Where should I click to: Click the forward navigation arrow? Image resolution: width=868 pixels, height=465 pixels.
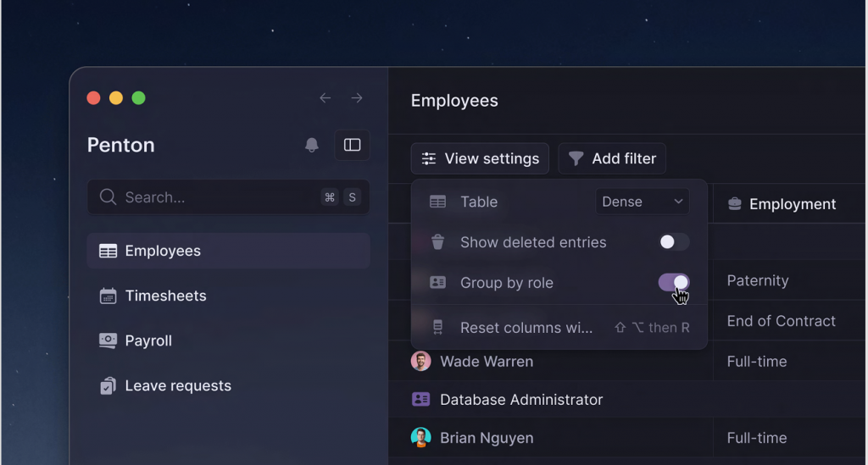(357, 98)
